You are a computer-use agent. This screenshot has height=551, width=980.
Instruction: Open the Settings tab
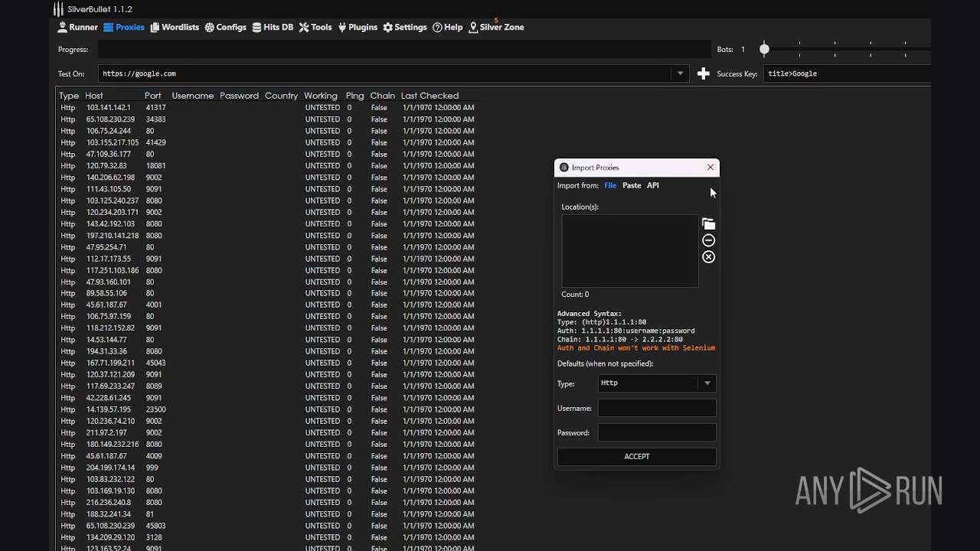click(x=405, y=27)
